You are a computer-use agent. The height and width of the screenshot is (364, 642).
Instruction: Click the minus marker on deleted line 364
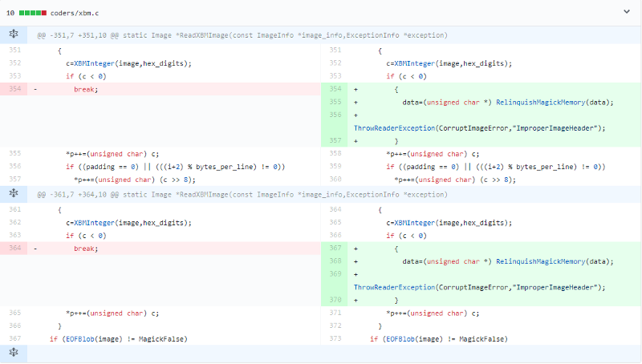[x=36, y=249]
